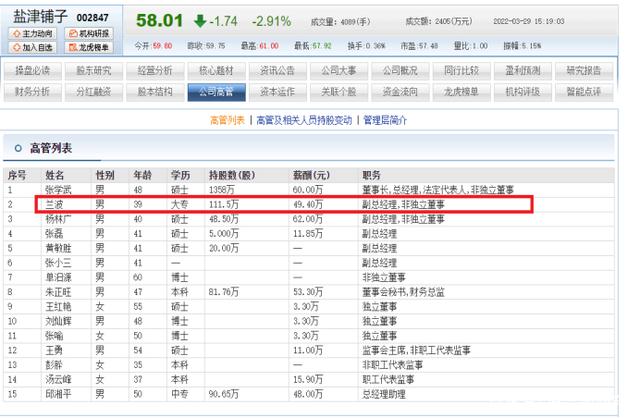Select executive name 刘灿辉
Viewport: 640px width, 418px height.
(x=58, y=321)
